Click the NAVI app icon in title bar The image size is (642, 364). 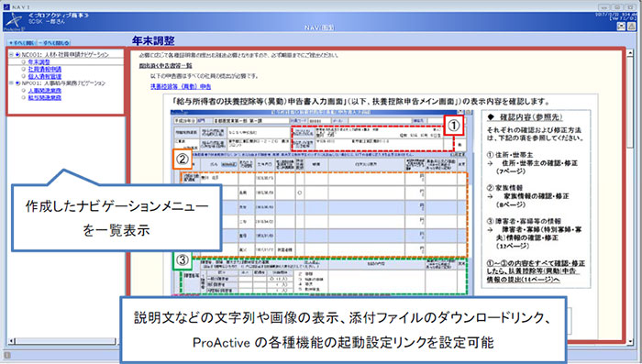coord(6,7)
